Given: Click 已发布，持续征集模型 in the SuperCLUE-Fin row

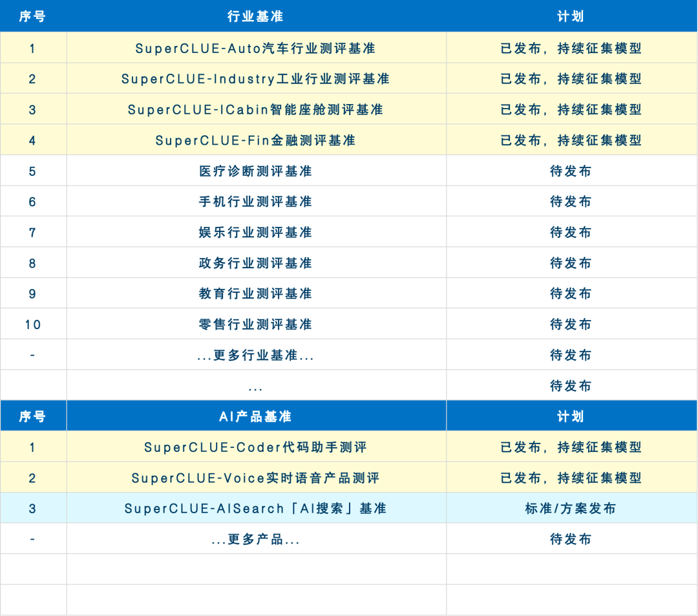Looking at the screenshot, I should coord(571,140).
